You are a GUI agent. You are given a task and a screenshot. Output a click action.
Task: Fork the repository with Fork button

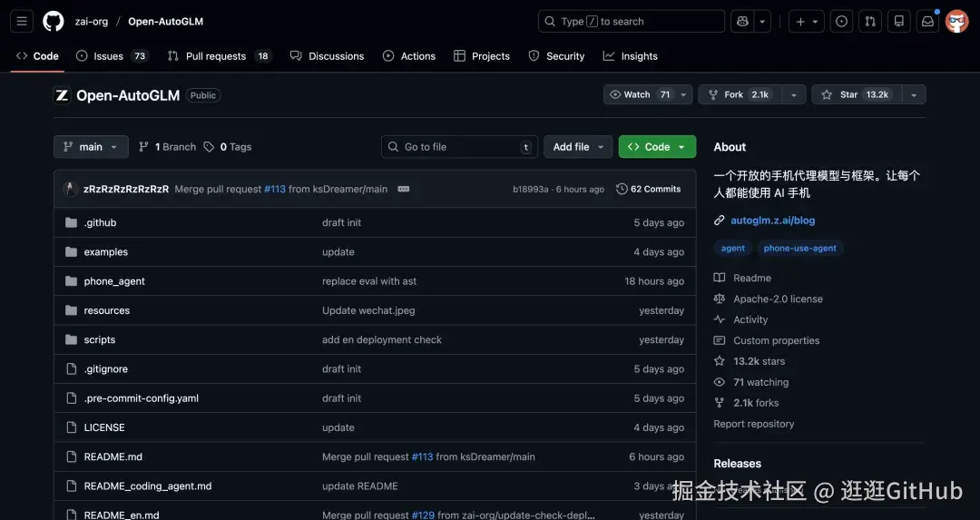coord(740,94)
